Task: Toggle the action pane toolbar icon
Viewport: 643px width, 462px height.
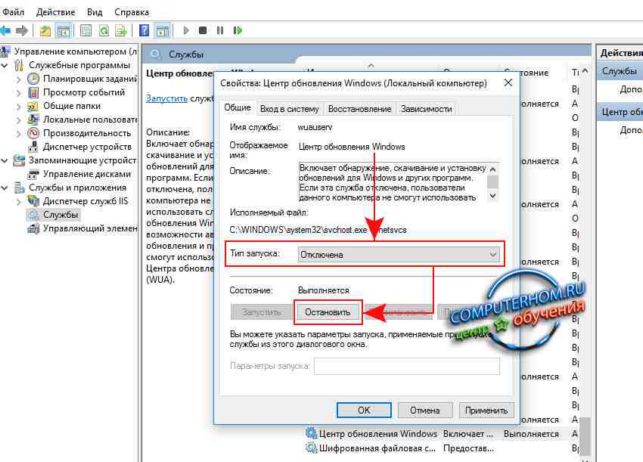Action: pyautogui.click(x=162, y=31)
